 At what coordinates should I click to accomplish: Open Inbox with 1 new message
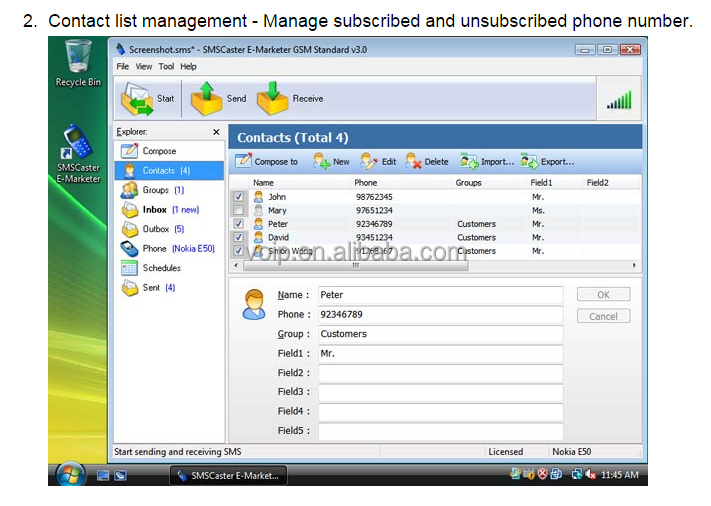[x=170, y=209]
